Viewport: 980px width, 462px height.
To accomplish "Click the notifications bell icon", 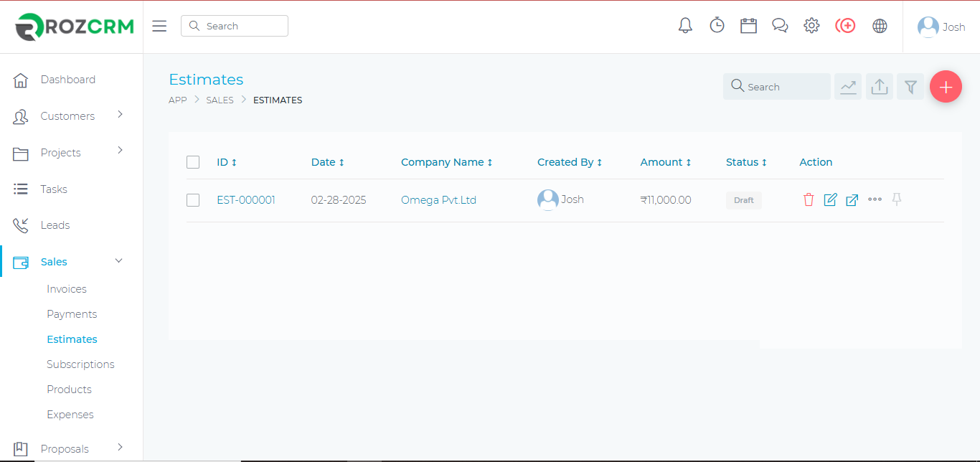I will (x=685, y=26).
